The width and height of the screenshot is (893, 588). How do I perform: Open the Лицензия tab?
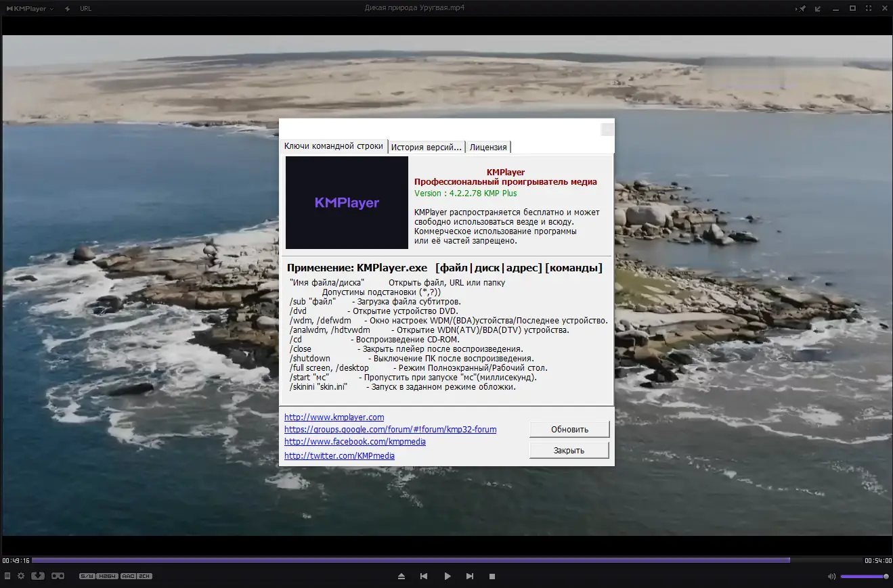click(x=488, y=147)
